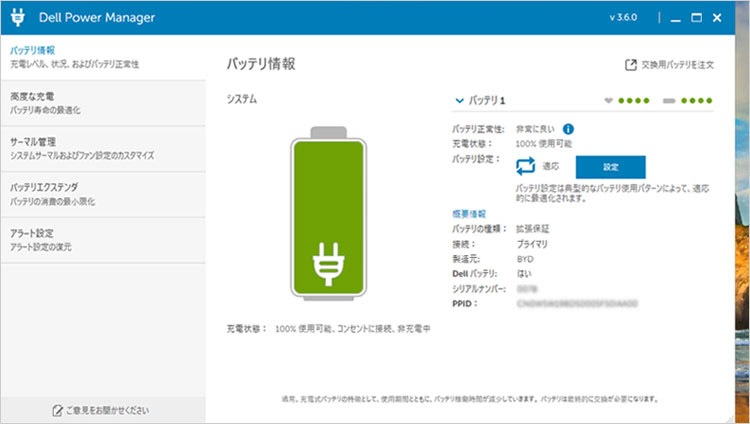Image resolution: width=750 pixels, height=424 pixels.
Task: Click the blue 設定 button
Action: pyautogui.click(x=610, y=167)
